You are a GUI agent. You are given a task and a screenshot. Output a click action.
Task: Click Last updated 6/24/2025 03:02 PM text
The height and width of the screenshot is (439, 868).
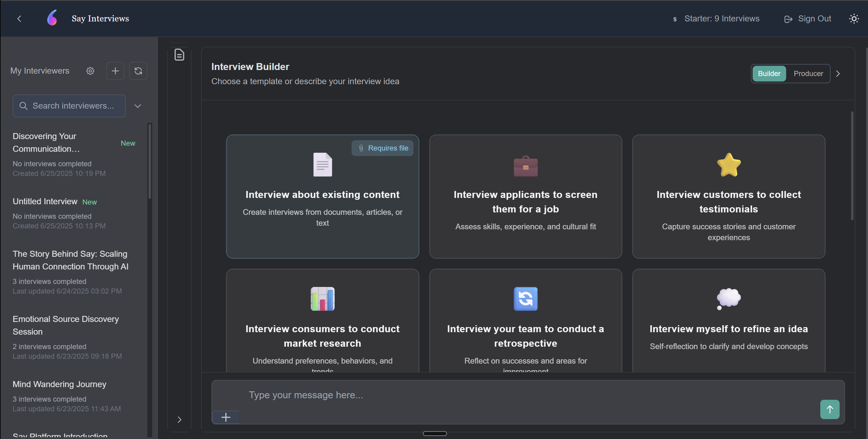coord(67,291)
